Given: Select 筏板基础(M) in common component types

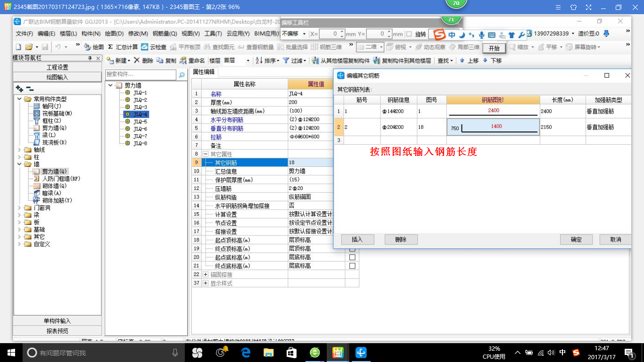Looking at the screenshot, I should coord(56,114).
